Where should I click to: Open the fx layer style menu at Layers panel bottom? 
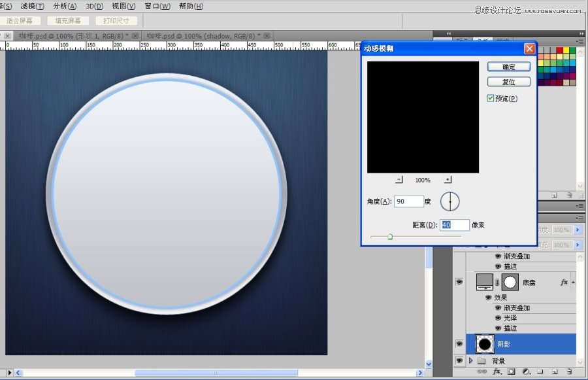pyautogui.click(x=497, y=371)
